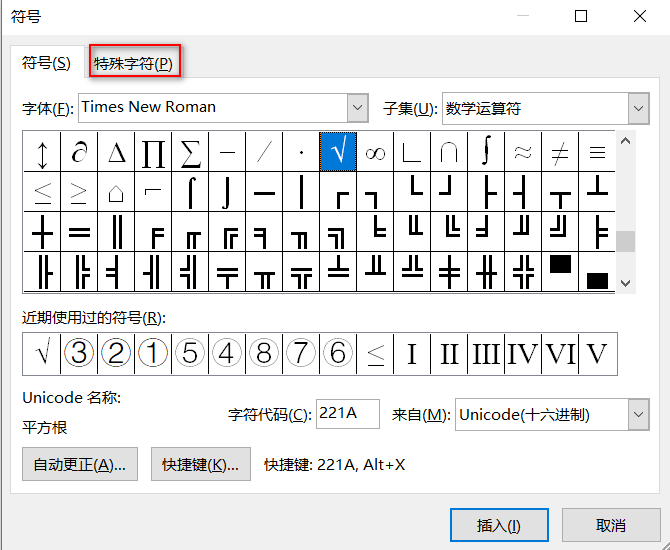Click the character code field 221A
This screenshot has width=670, height=550.
coord(348,414)
